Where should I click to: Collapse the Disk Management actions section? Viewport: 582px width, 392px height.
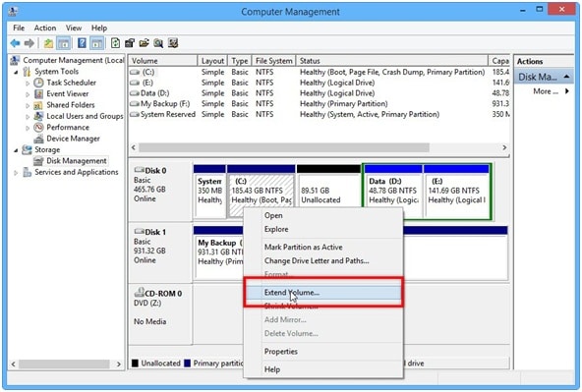566,77
